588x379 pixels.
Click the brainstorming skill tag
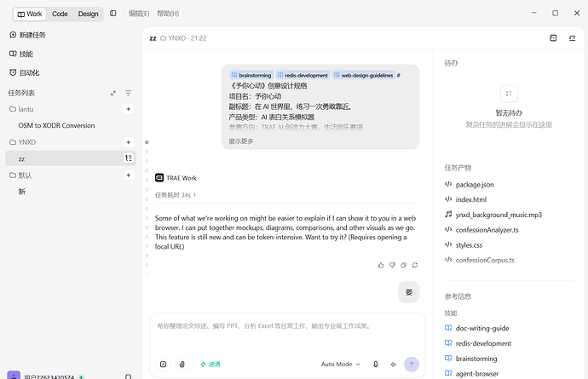click(251, 75)
